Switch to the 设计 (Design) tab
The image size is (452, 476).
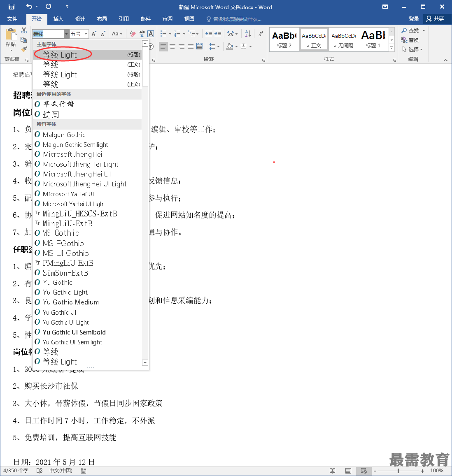[80, 19]
